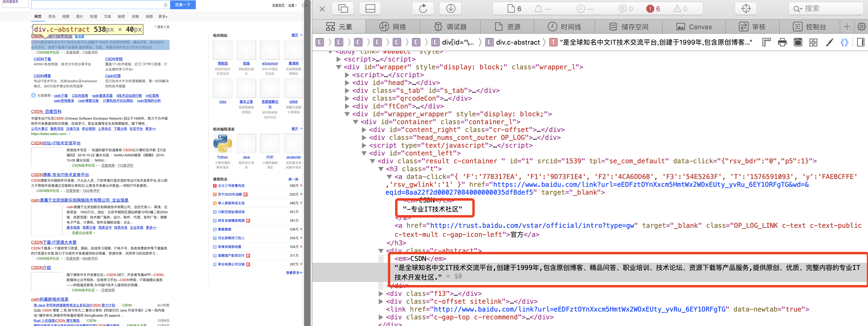
Task: Close the Web Inspector panel
Action: coord(322,9)
